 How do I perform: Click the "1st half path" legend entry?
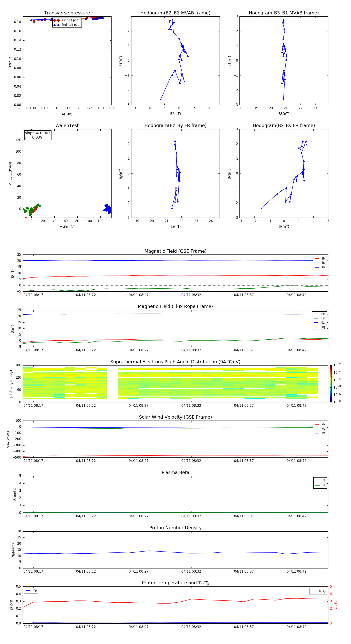pyautogui.click(x=67, y=20)
